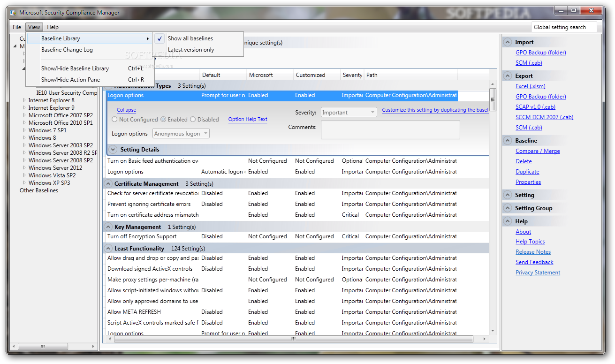Expand the Setting Details chevron icon

[113, 150]
